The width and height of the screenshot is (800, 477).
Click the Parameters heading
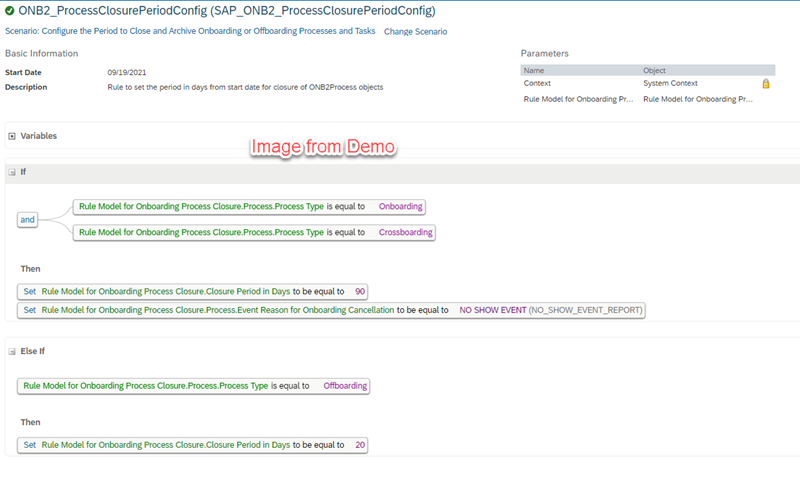coord(544,54)
